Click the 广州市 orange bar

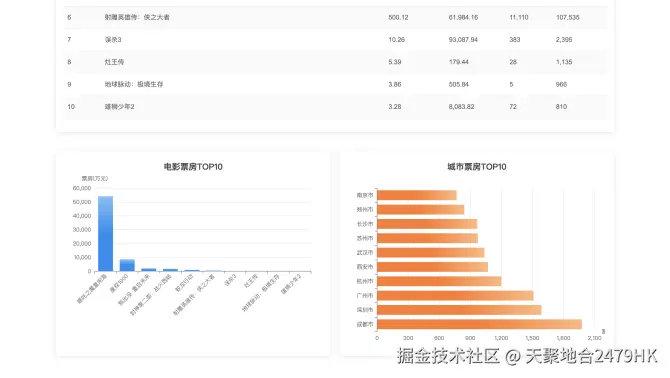(455, 296)
